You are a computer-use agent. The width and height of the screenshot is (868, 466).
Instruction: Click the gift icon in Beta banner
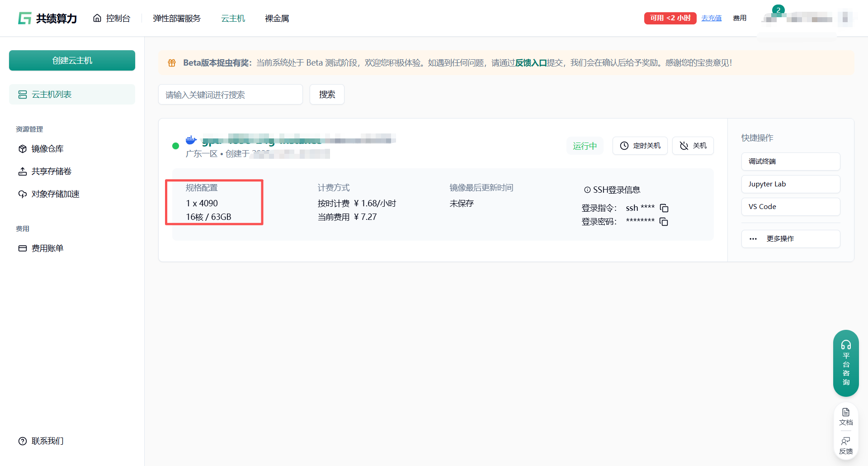pos(172,63)
